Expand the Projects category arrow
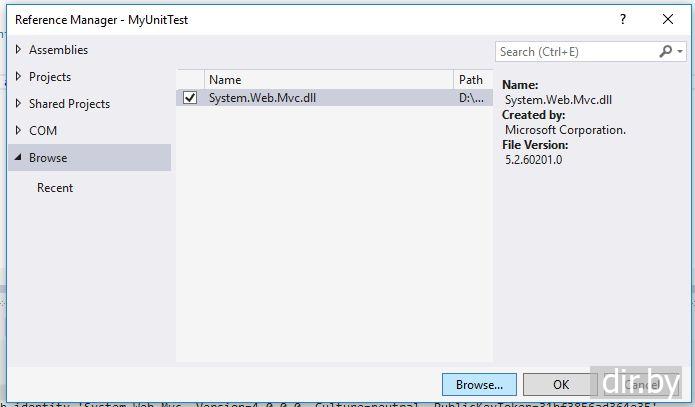This screenshot has width=695, height=407. pos(18,76)
